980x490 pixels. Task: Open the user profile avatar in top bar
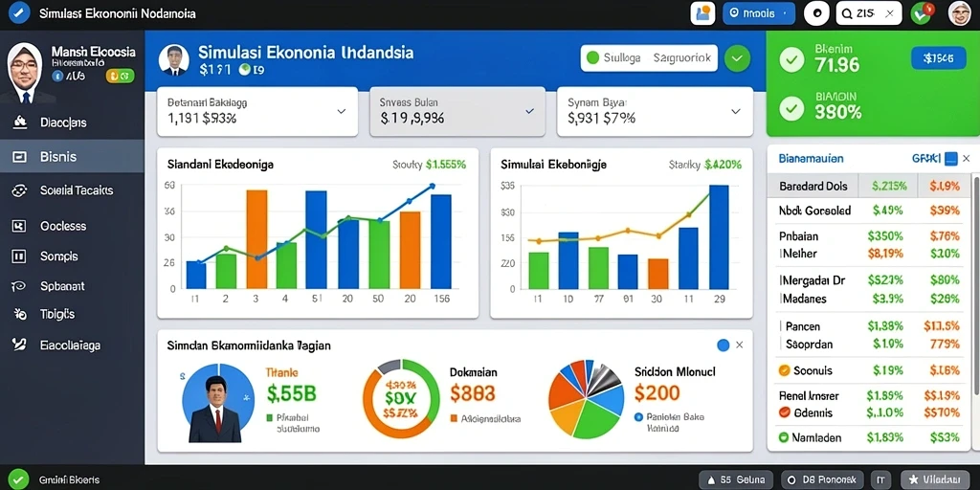click(x=959, y=13)
